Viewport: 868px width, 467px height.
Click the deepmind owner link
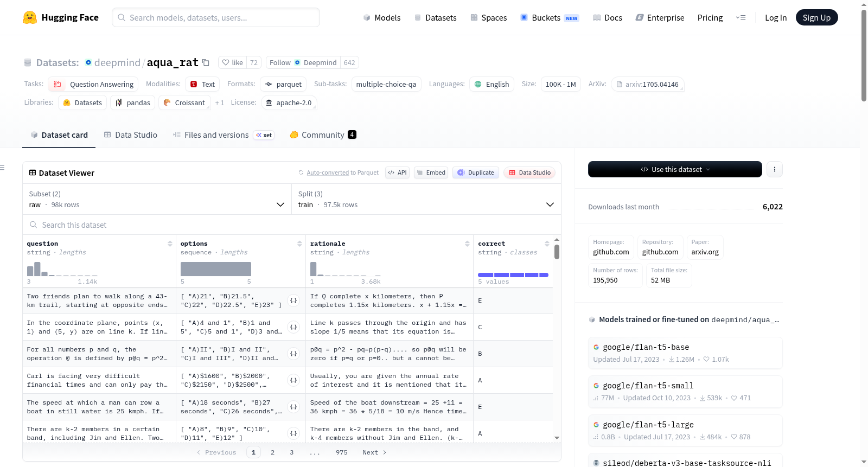117,62
